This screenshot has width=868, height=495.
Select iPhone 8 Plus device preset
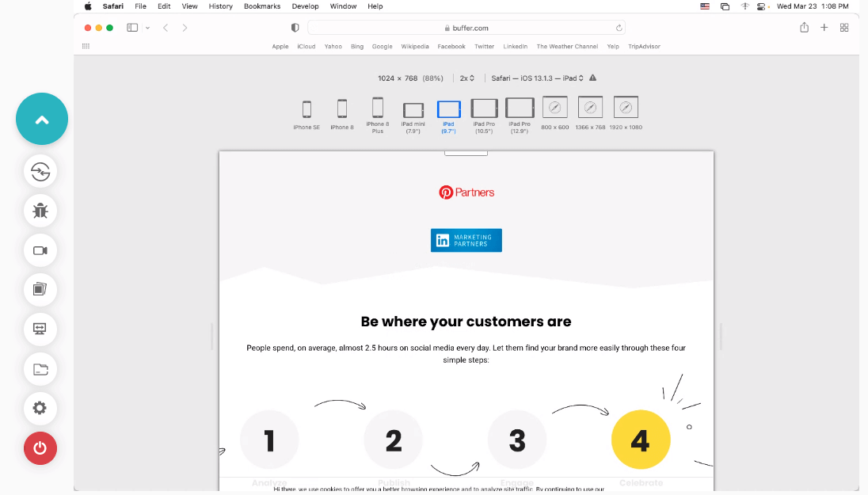tap(378, 115)
